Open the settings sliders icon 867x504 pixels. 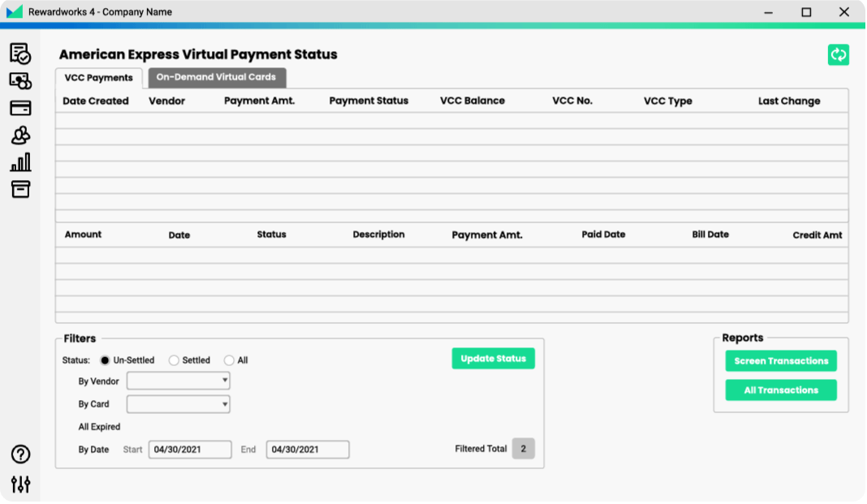20,485
